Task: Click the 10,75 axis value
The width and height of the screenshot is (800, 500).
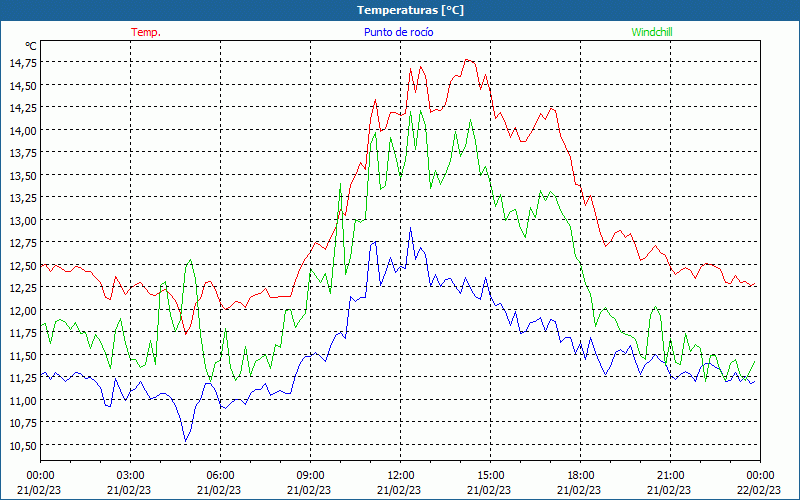Action: click(22, 422)
